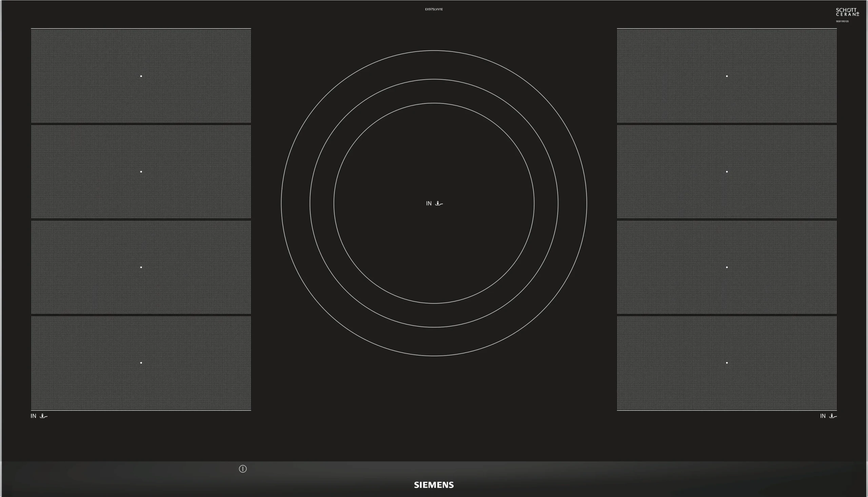The height and width of the screenshot is (497, 868).
Task: Tap the center dot of the left flex zone's second segment
Action: coord(141,172)
